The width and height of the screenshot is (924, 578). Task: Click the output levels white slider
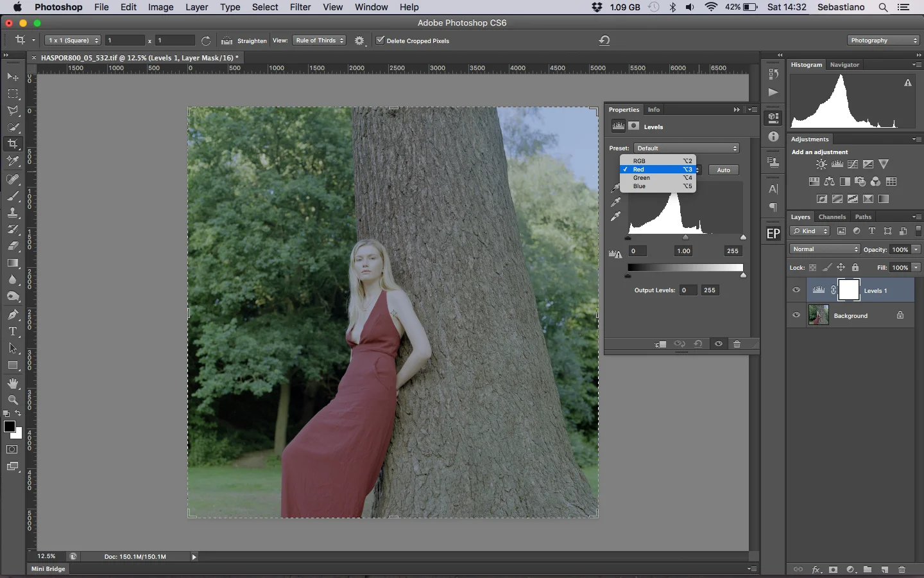coord(743,276)
